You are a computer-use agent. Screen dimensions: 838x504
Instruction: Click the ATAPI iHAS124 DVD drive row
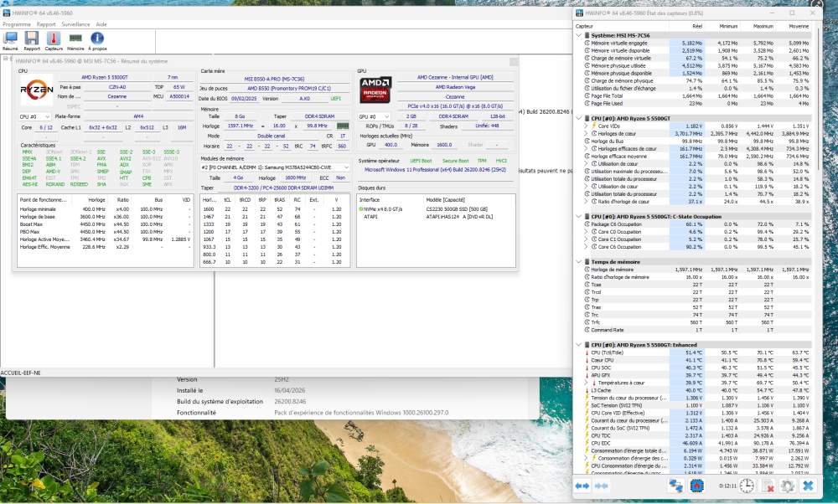point(436,217)
